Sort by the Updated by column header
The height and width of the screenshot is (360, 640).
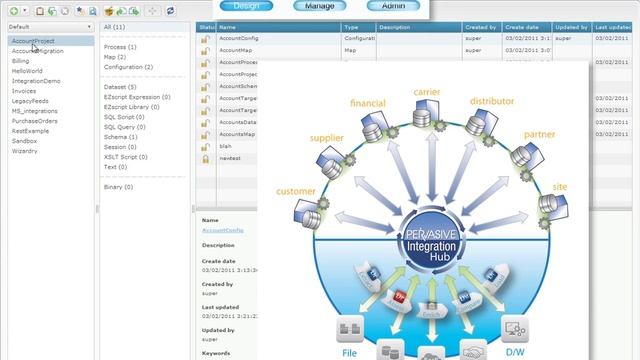pyautogui.click(x=571, y=27)
